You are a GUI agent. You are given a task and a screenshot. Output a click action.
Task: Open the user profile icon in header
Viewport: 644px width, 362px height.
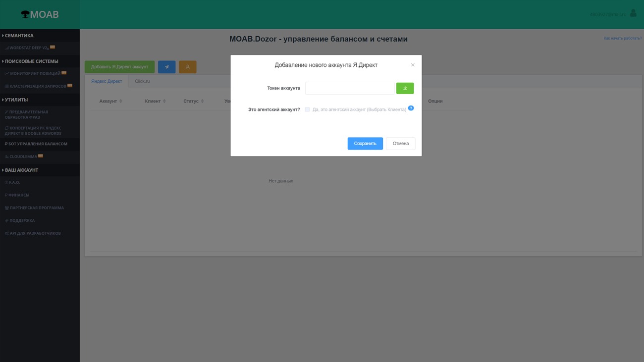point(633,13)
